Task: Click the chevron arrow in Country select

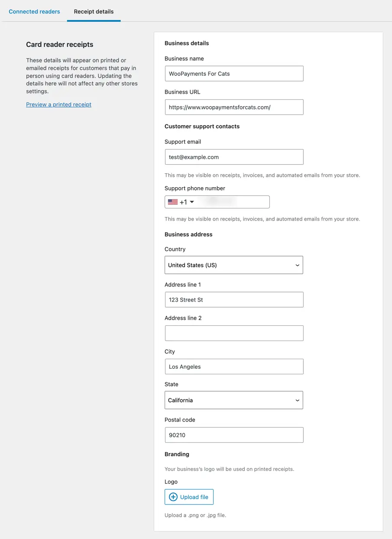Action: 297,265
